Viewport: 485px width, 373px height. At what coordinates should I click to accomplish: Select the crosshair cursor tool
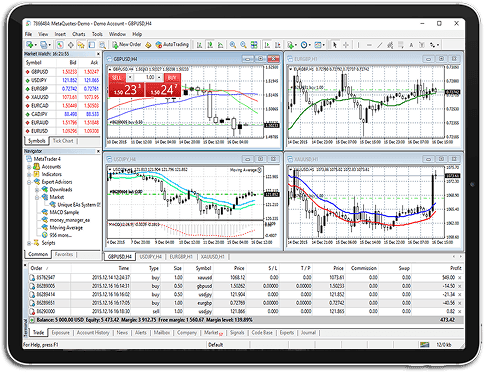(346, 45)
